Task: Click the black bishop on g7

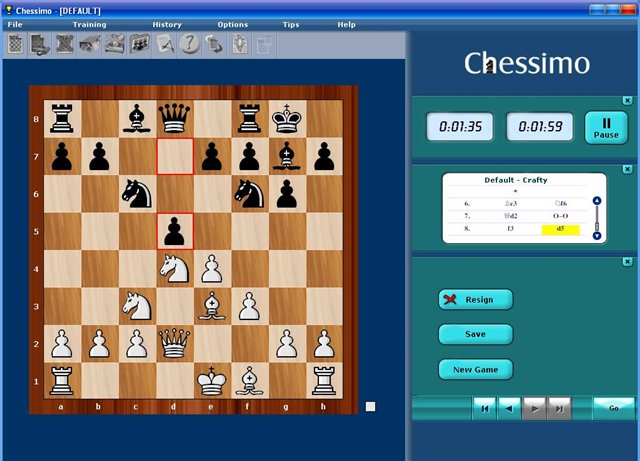Action: [287, 156]
